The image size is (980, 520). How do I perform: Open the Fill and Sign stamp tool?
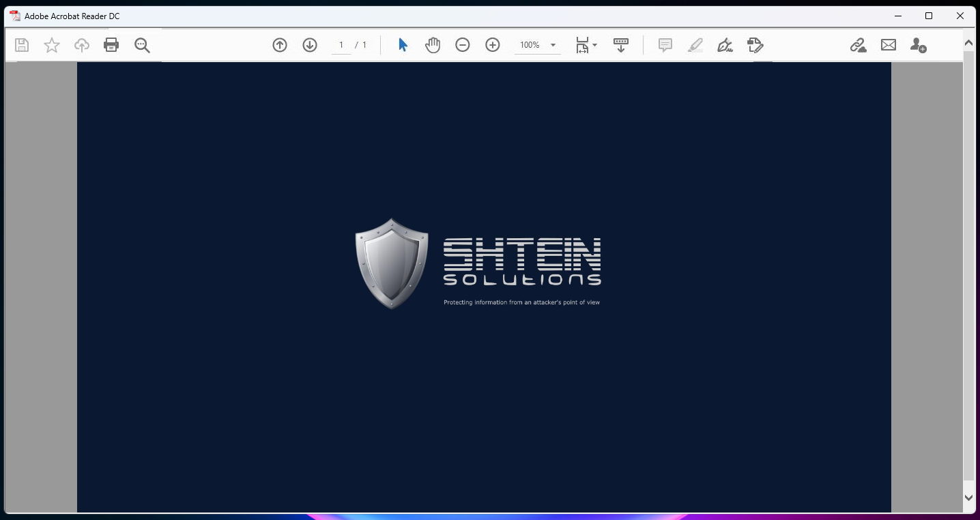pos(755,45)
